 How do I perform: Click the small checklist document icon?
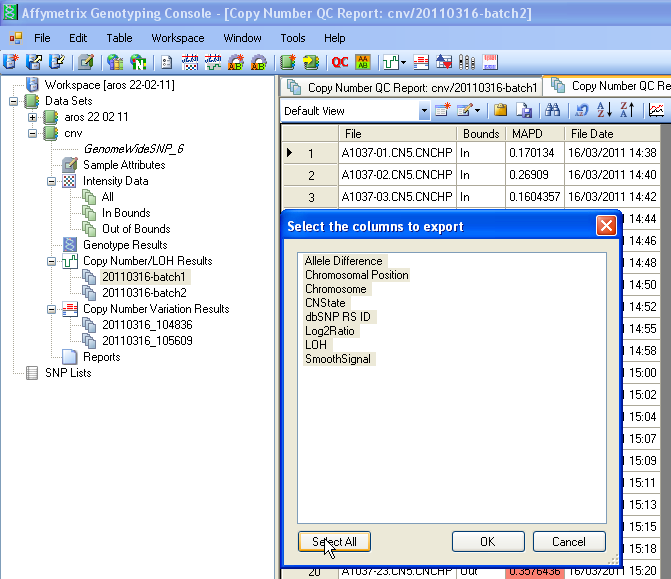(166, 62)
